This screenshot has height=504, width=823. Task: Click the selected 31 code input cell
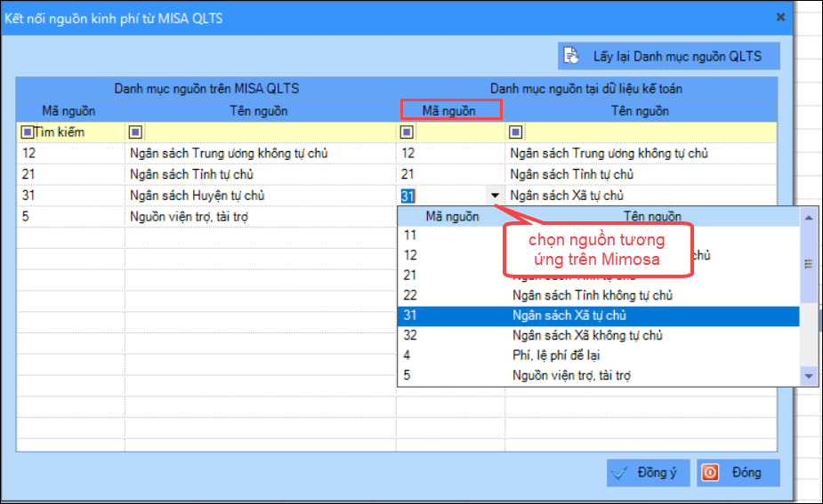(442, 196)
